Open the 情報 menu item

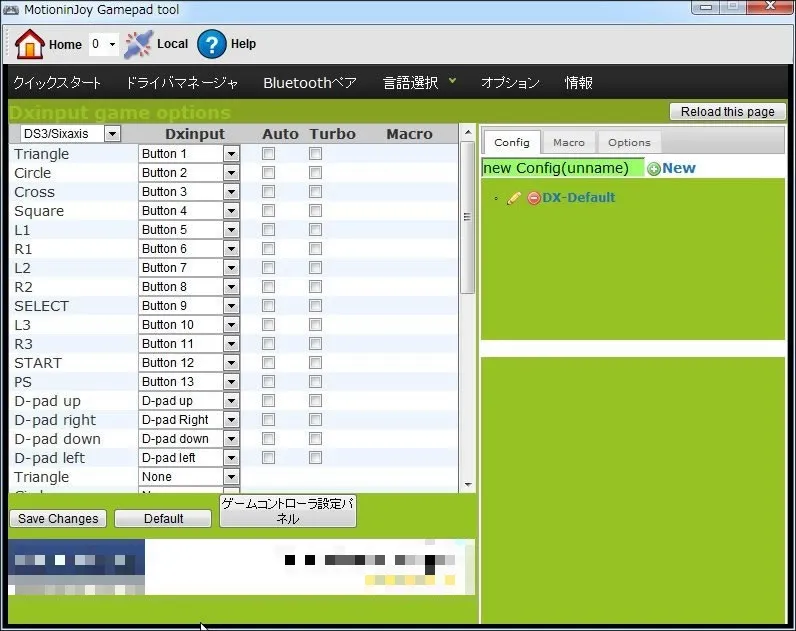579,83
